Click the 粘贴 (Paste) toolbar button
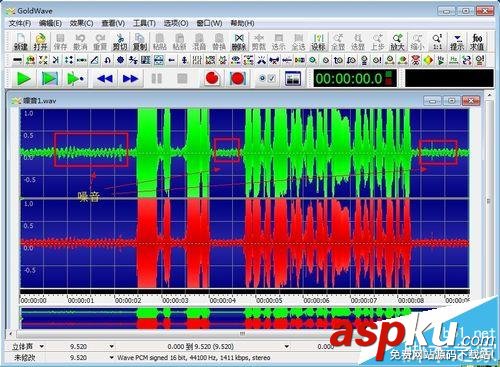Screen dimensions: 500x367 (x=160, y=42)
